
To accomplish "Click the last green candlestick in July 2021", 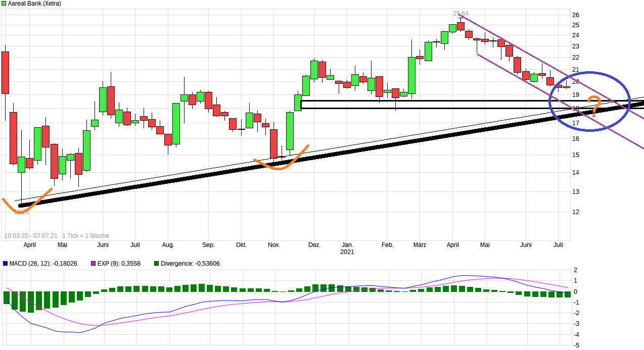I will pos(567,87).
